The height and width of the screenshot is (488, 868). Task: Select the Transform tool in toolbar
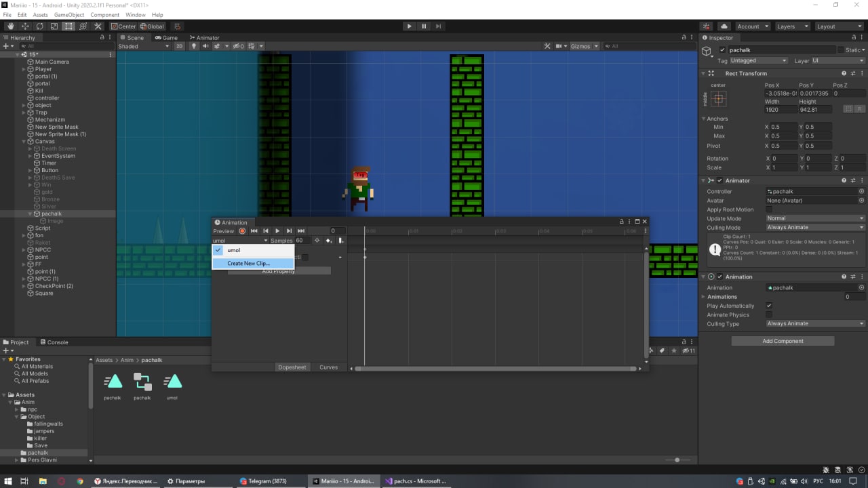(x=83, y=26)
